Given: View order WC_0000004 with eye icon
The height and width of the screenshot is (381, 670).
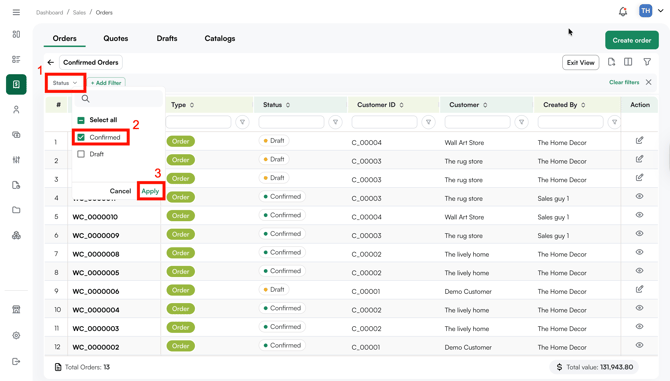Looking at the screenshot, I should (639, 308).
